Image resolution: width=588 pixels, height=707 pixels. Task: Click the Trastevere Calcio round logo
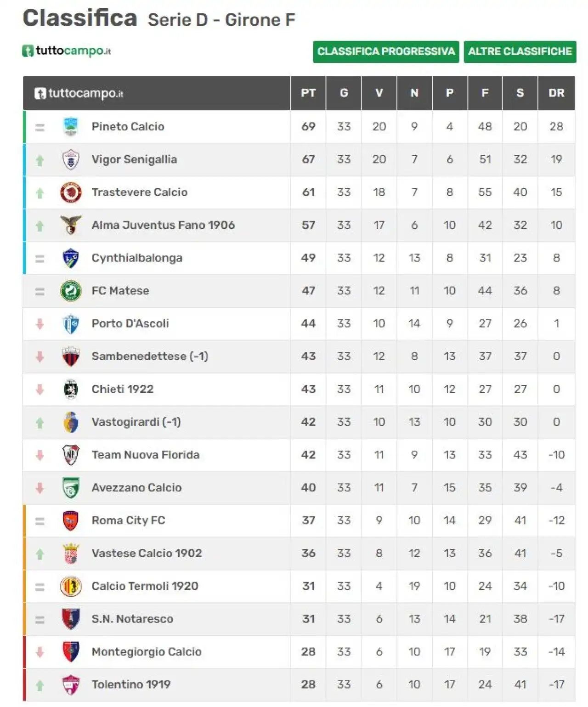71,192
